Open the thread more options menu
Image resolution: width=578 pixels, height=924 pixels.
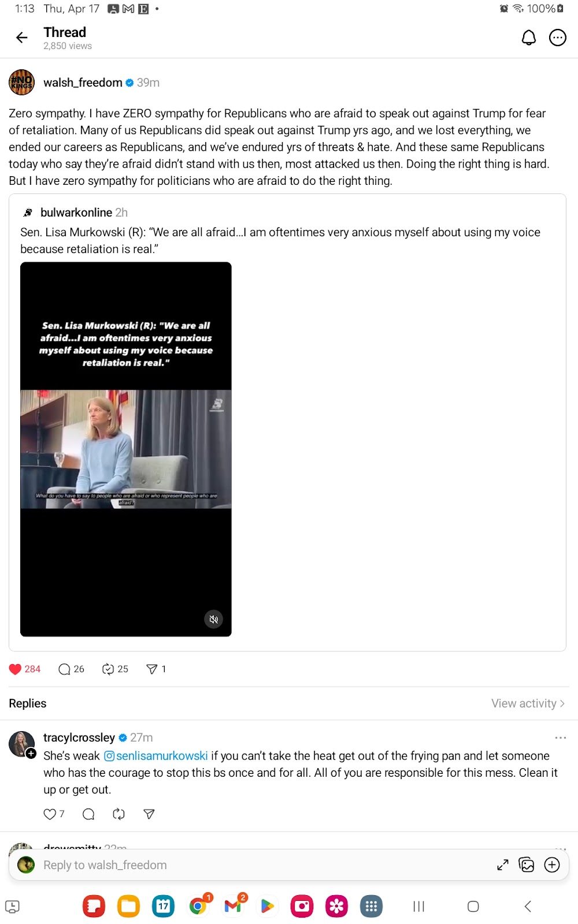coord(558,38)
